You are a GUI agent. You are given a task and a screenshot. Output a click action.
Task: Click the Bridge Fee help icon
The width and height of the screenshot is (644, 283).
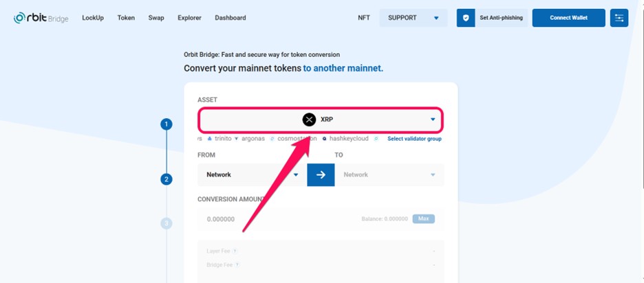click(x=237, y=265)
